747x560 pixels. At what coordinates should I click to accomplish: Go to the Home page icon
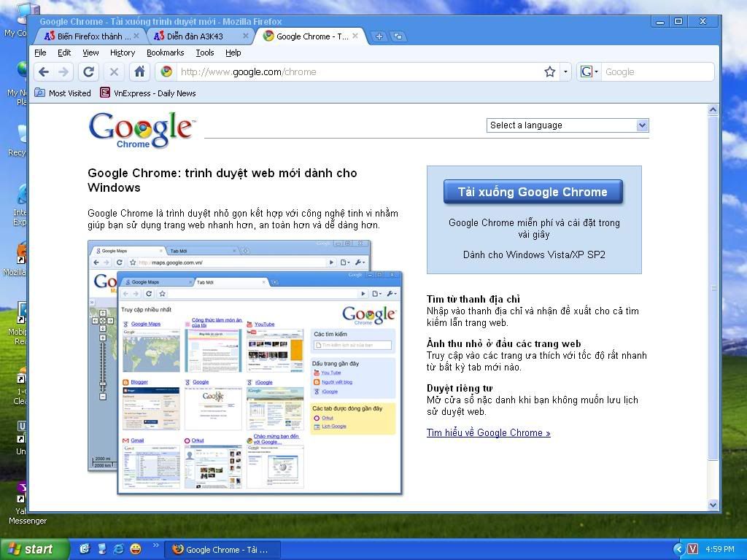[139, 72]
